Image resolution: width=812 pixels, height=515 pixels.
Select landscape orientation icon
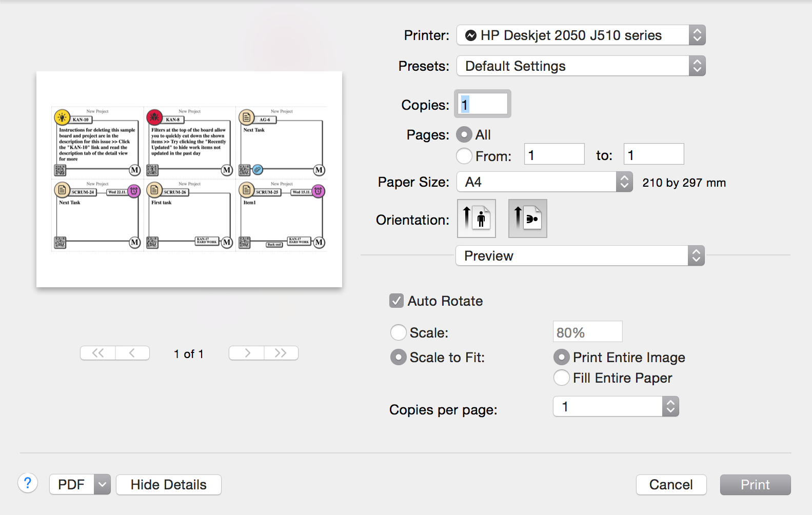527,219
